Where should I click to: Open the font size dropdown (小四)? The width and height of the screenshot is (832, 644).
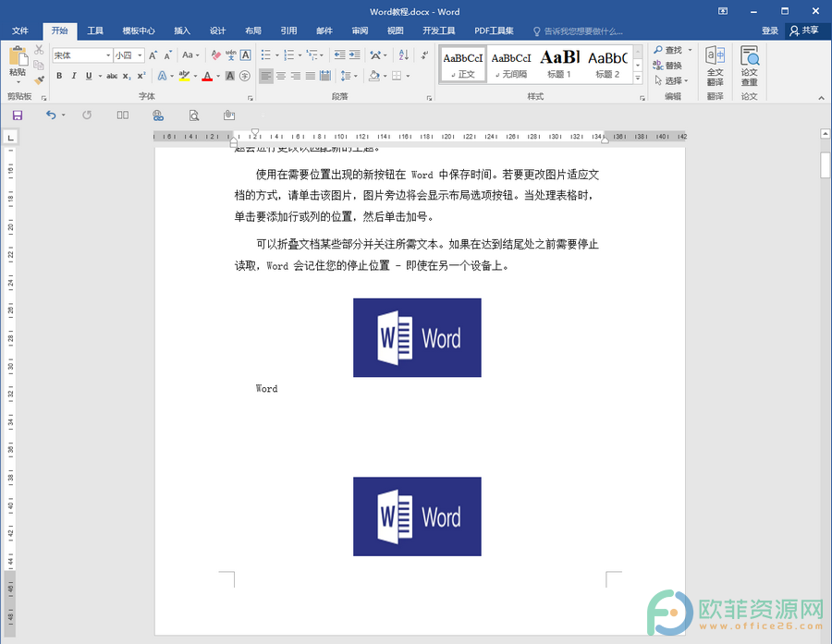(x=140, y=55)
